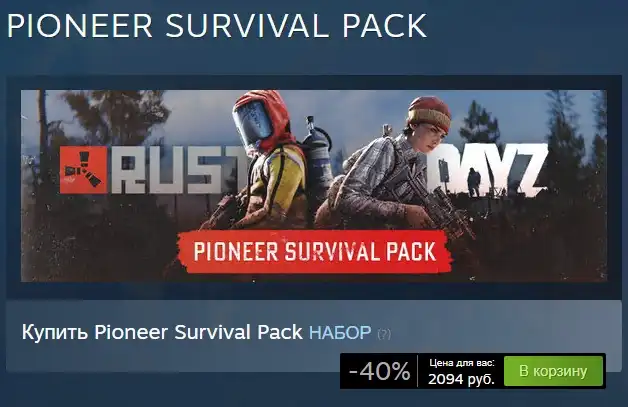Click the (?) help icon beside НАБОР

tap(384, 334)
